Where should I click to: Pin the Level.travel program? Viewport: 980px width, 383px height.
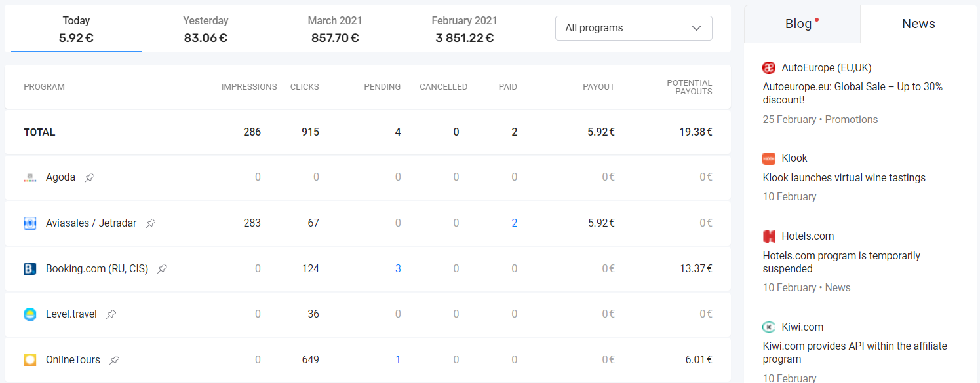(110, 314)
